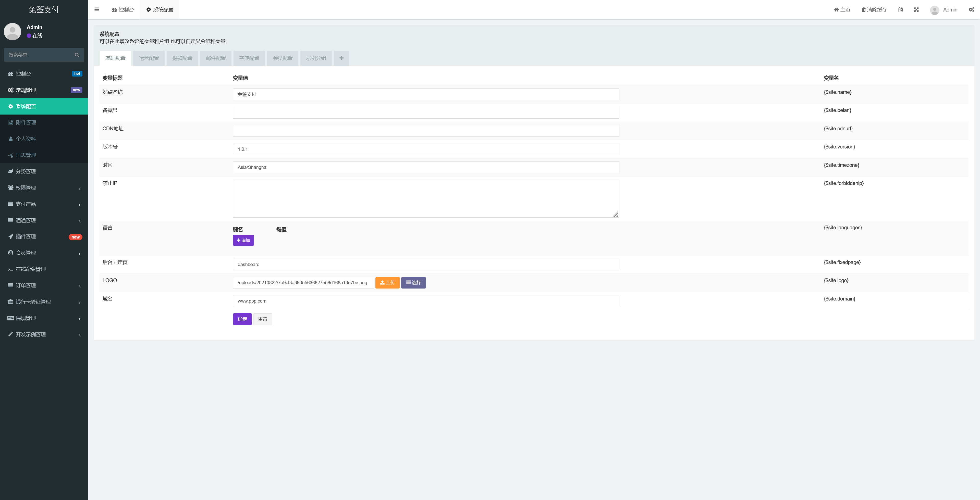
Task: Expand the 订单管理 submenu chevron
Action: tap(80, 286)
